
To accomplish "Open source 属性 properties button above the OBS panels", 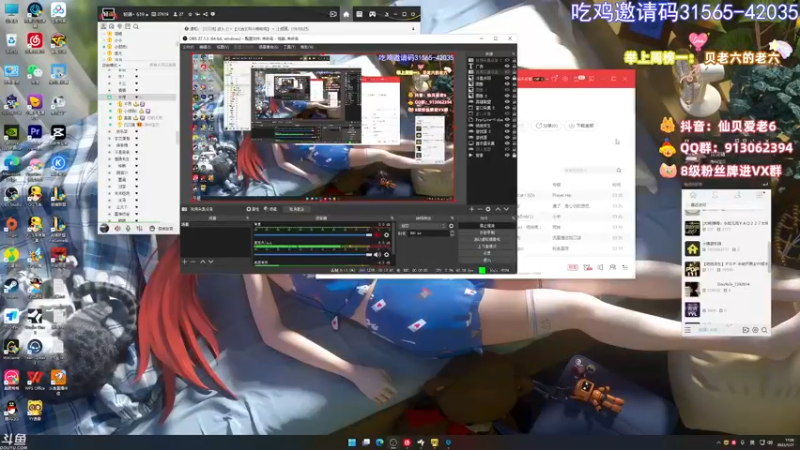I will point(253,209).
